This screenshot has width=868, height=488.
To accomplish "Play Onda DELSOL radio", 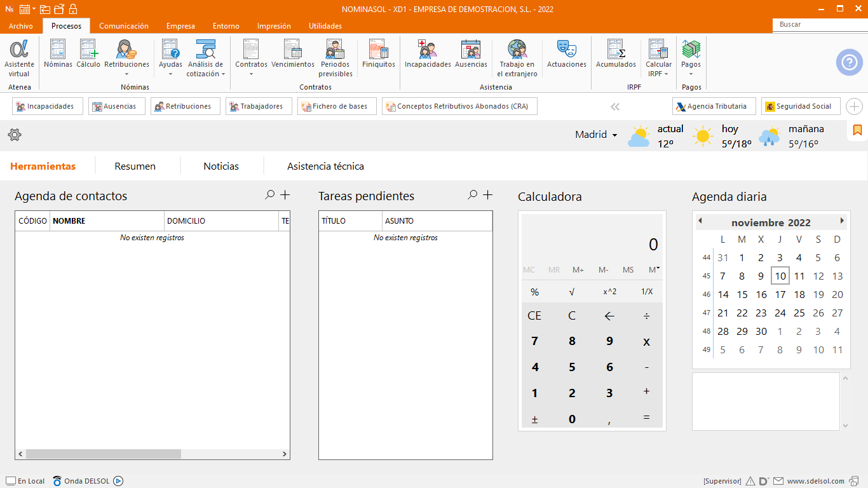I will (x=118, y=481).
